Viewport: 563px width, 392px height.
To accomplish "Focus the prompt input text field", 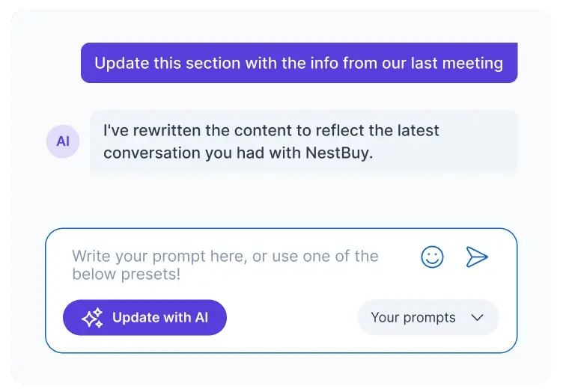I will pos(240,266).
